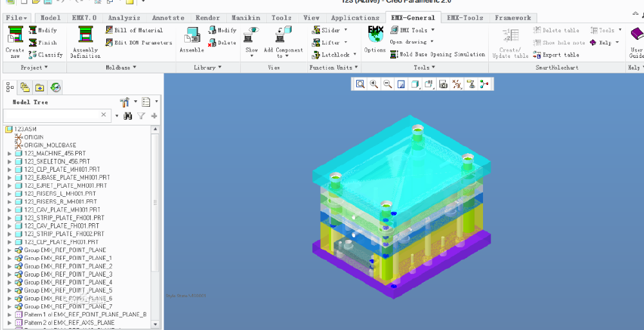Select 123_CAV_PLATE_FH001.PRT in the tree
Image resolution: width=644 pixels, height=330 pixels.
(61, 226)
